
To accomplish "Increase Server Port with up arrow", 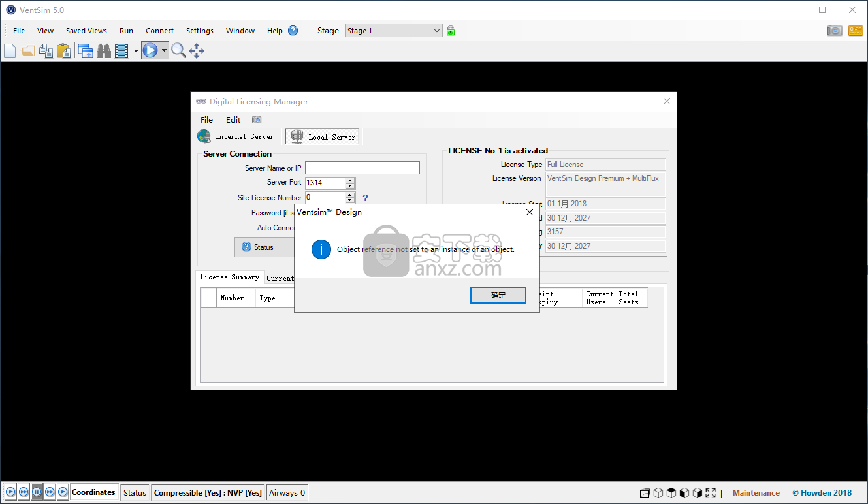I will pyautogui.click(x=350, y=180).
